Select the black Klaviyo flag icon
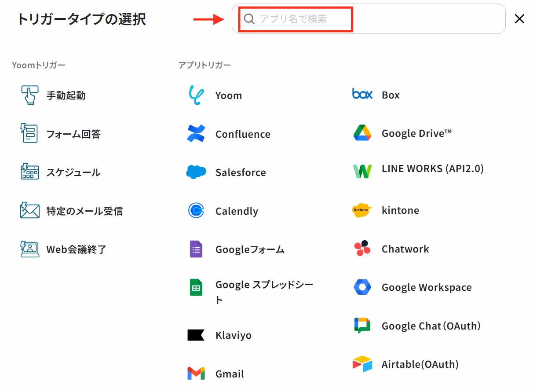Screen dimensions: 533x392 tap(196, 335)
